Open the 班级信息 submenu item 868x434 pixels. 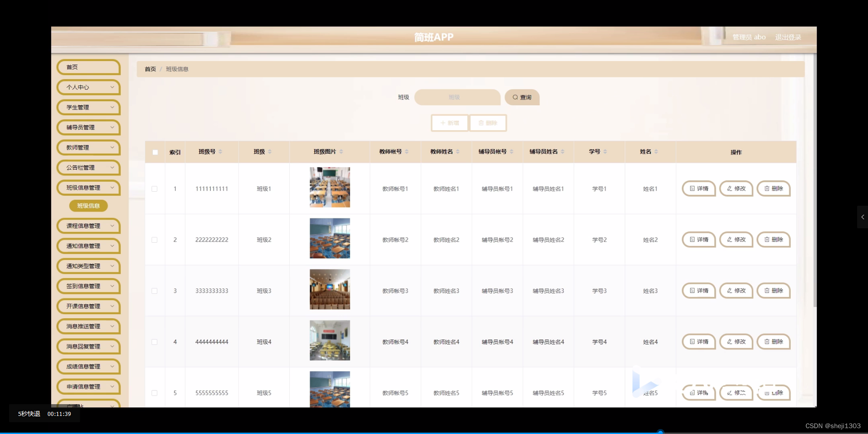[88, 206]
